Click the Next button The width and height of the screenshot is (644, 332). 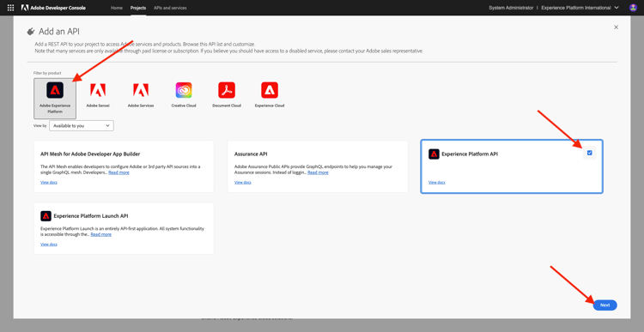(605, 305)
